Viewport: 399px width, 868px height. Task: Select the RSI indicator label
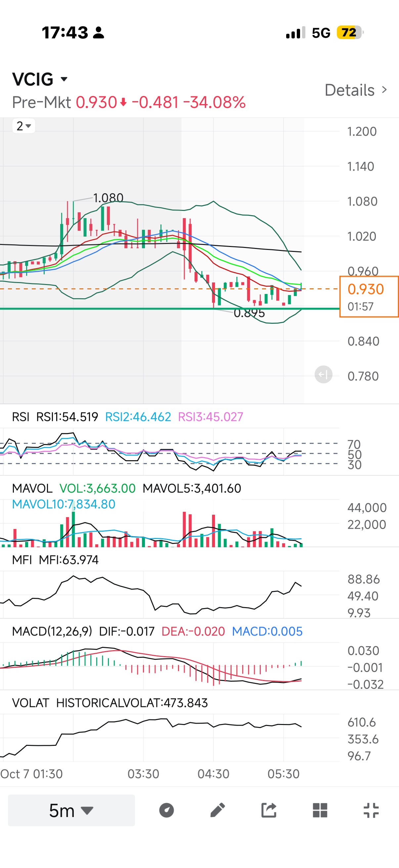(21, 417)
